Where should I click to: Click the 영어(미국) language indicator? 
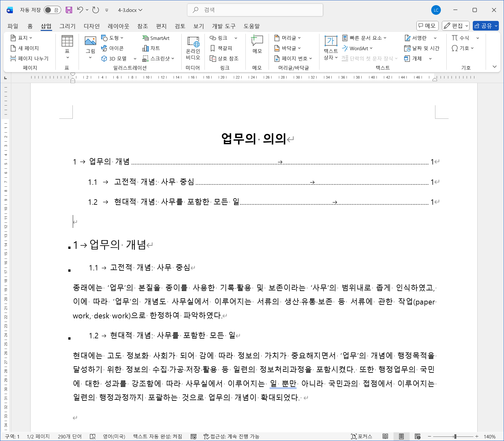pyautogui.click(x=114, y=436)
